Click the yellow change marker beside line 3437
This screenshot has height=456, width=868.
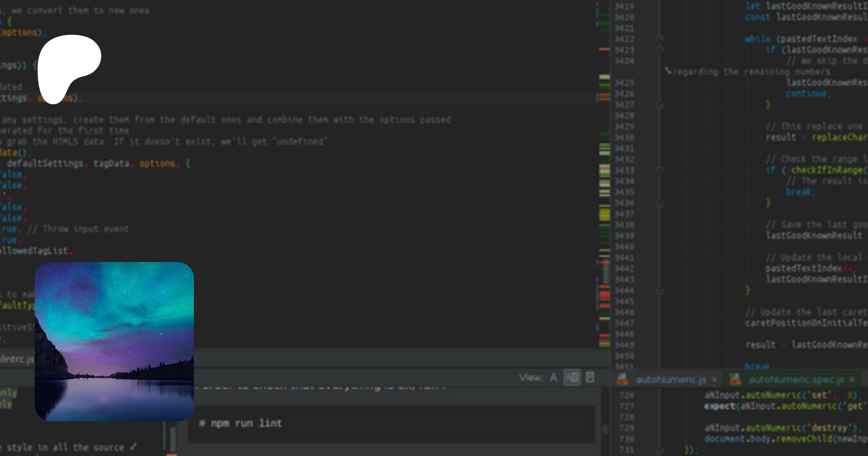604,214
